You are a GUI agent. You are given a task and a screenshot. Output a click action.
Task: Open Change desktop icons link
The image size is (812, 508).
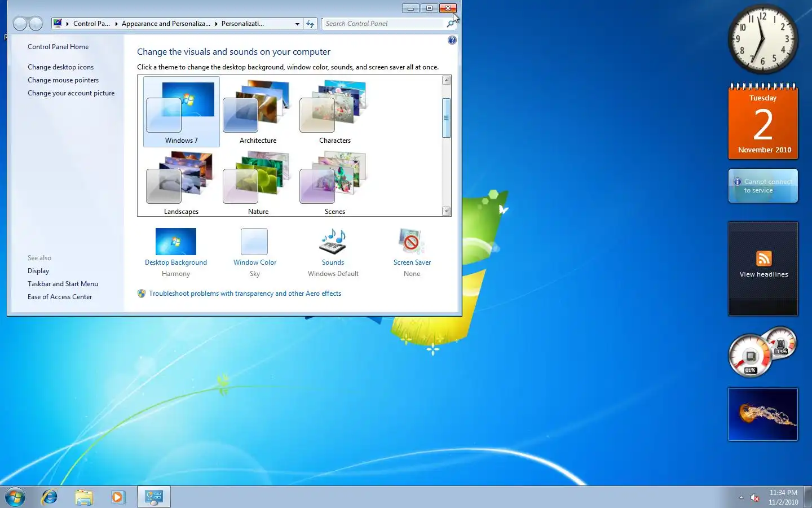pyautogui.click(x=60, y=67)
